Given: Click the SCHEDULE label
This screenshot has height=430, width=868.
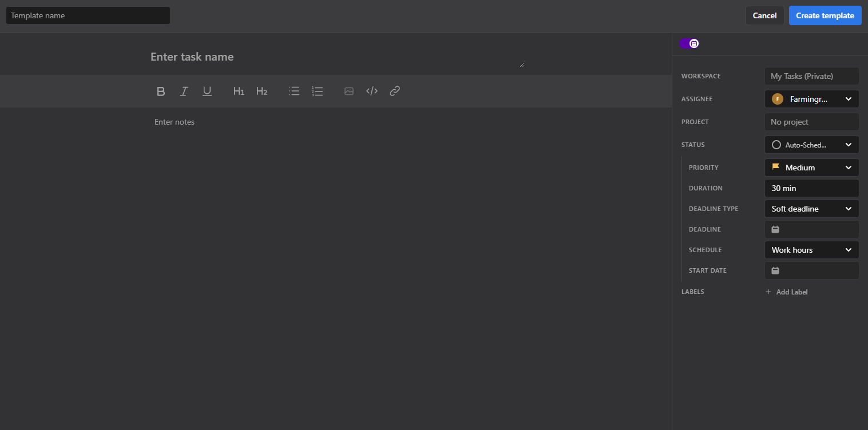Looking at the screenshot, I should point(706,250).
